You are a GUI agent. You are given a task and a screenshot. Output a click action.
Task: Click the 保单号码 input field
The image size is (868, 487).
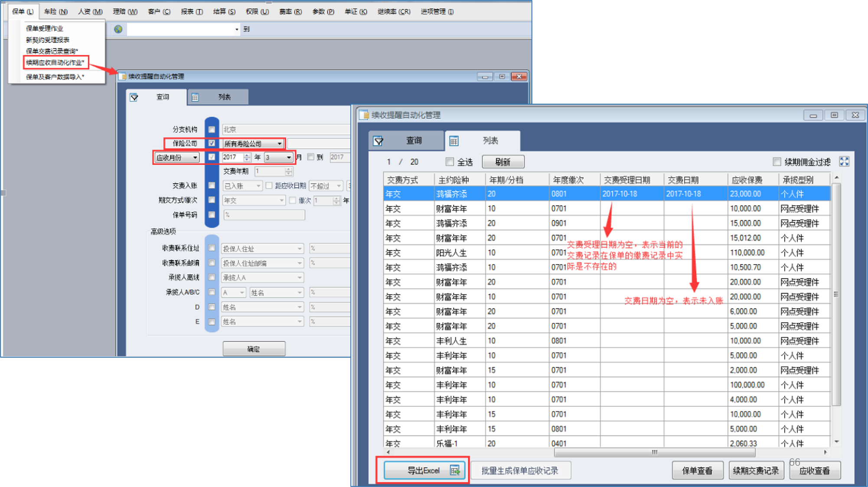pyautogui.click(x=264, y=215)
